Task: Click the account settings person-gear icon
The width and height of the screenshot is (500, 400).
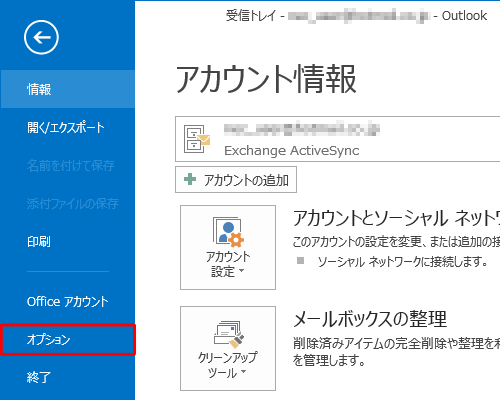Action: click(228, 232)
